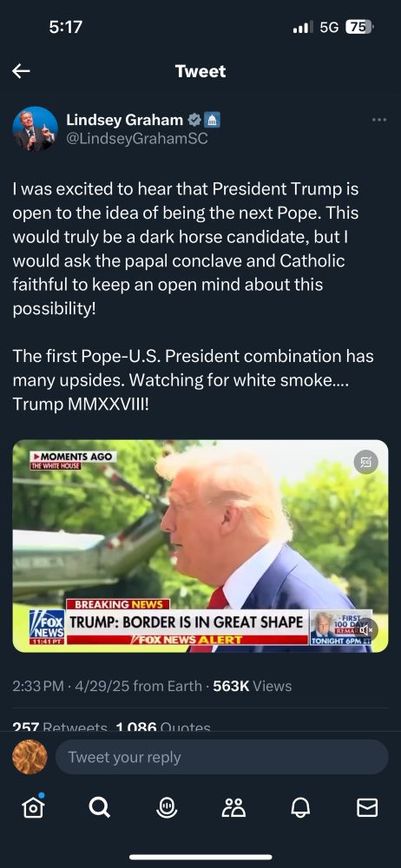Open the @LindseyGrahamSC handle
The image size is (401, 868).
[137, 139]
